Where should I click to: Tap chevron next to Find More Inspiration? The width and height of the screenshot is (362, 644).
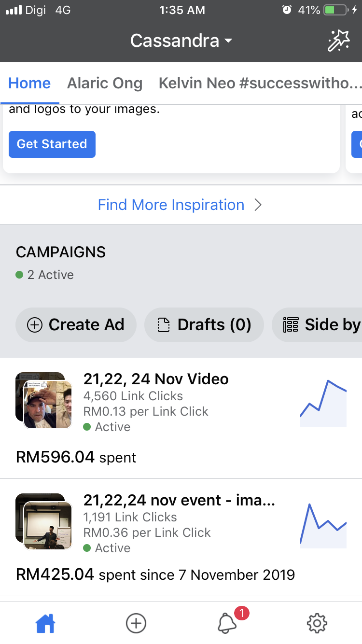pyautogui.click(x=258, y=205)
